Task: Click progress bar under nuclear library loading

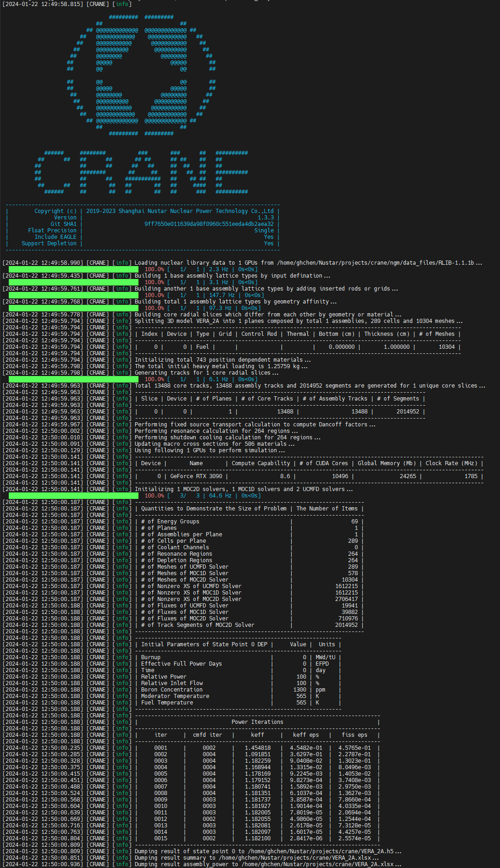Action: pos(73,269)
